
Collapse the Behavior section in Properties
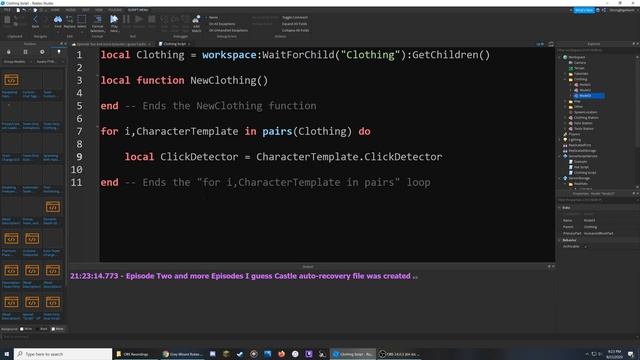pos(560,240)
